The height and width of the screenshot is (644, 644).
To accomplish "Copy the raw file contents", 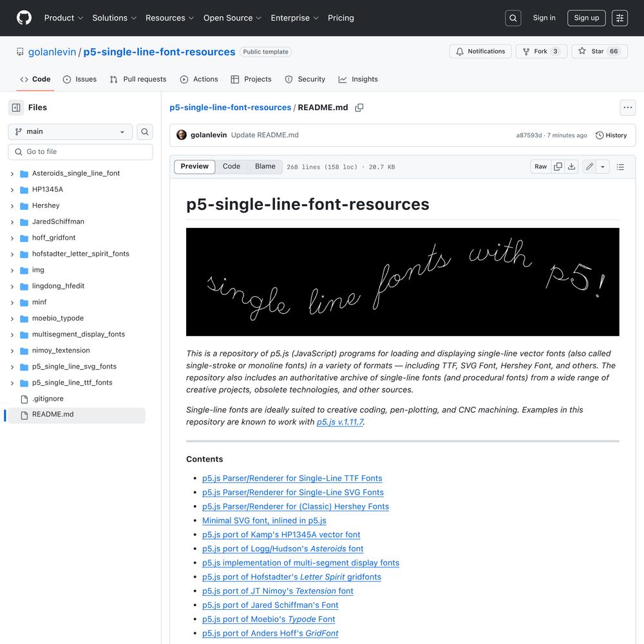I will coord(558,167).
